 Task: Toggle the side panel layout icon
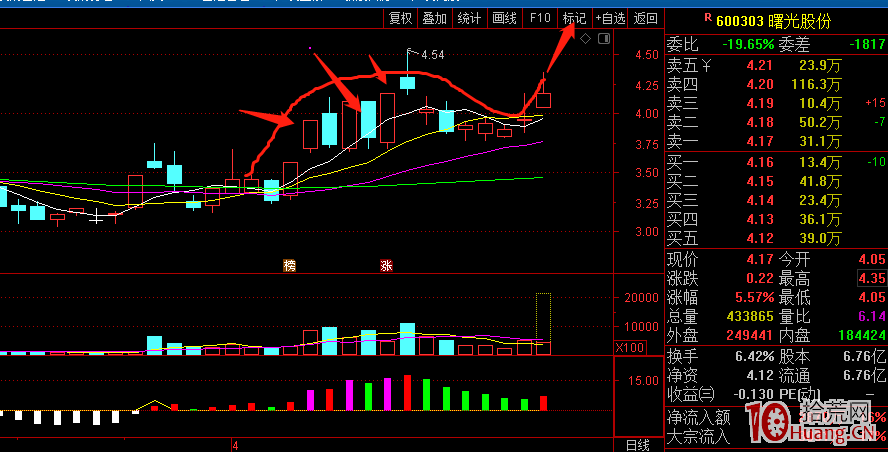pos(604,39)
